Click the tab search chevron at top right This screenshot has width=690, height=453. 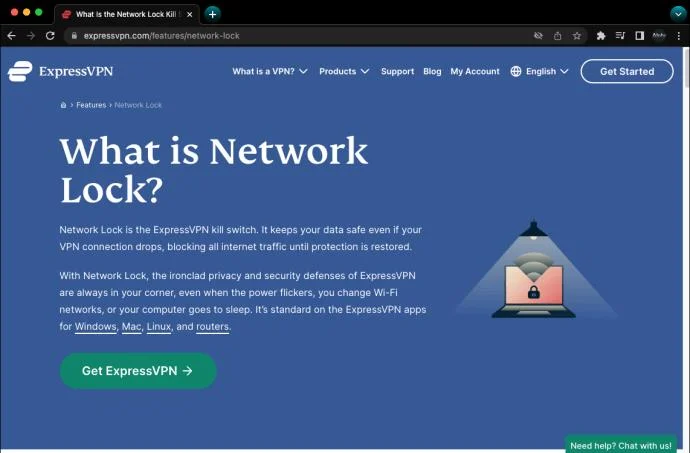[x=678, y=14]
